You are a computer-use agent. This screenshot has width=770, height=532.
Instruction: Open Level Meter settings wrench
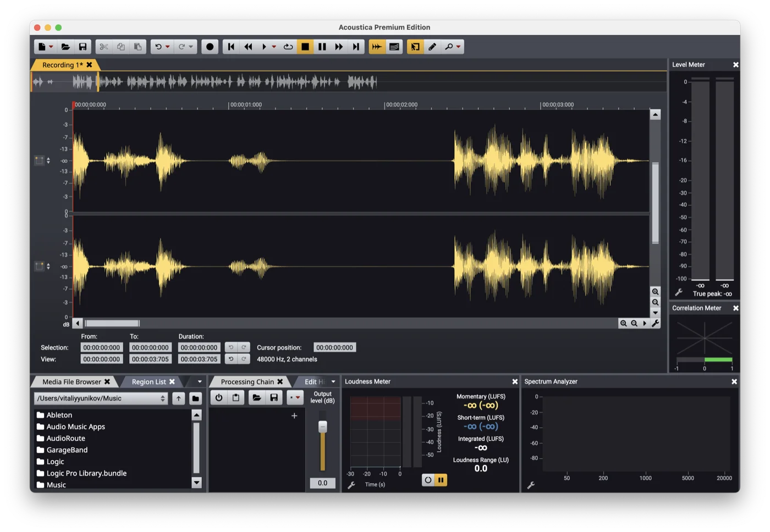point(679,292)
